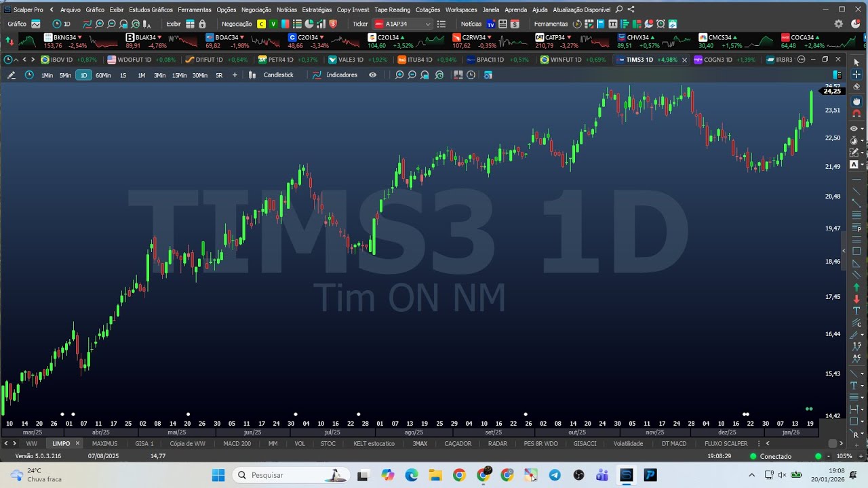Click the zoom out magnifier in chart toolbar
Image resolution: width=868 pixels, height=488 pixels.
(x=412, y=75)
